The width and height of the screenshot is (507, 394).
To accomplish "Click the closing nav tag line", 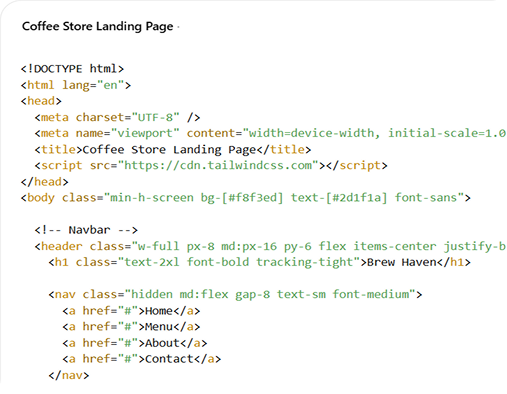I will pyautogui.click(x=69, y=375).
